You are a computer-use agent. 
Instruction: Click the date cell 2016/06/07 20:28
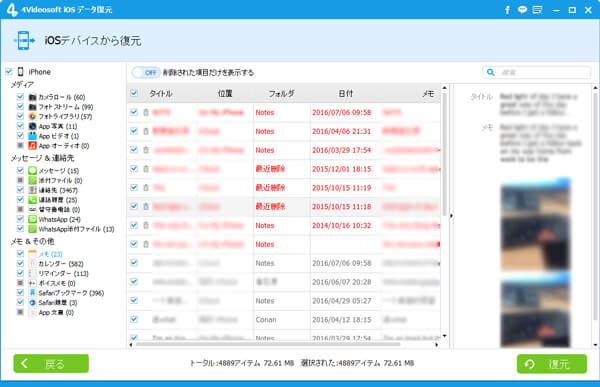341,282
